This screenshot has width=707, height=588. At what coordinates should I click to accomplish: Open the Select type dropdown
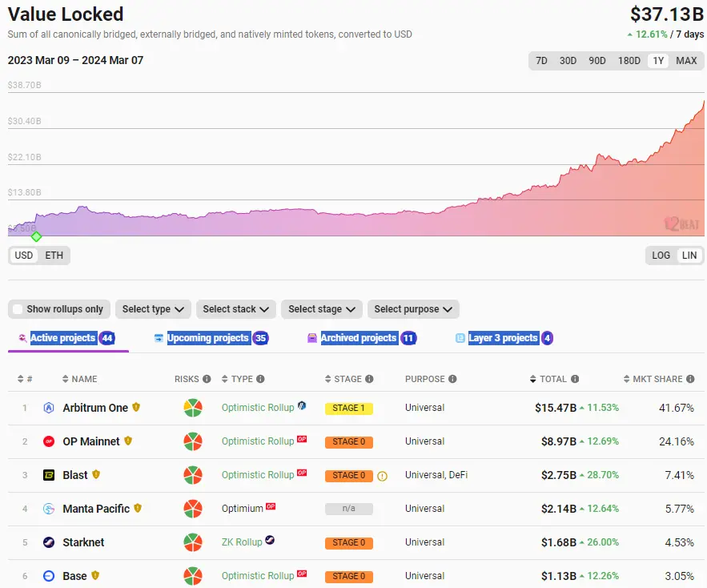153,309
